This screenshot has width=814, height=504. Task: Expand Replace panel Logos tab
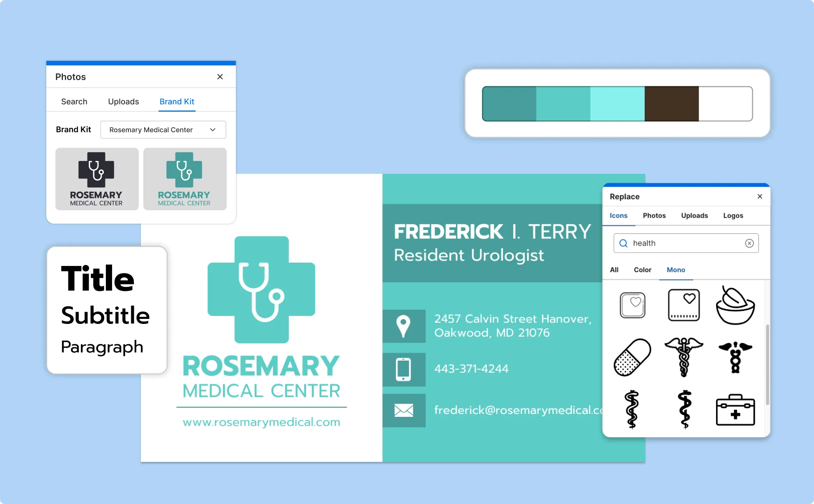733,215
